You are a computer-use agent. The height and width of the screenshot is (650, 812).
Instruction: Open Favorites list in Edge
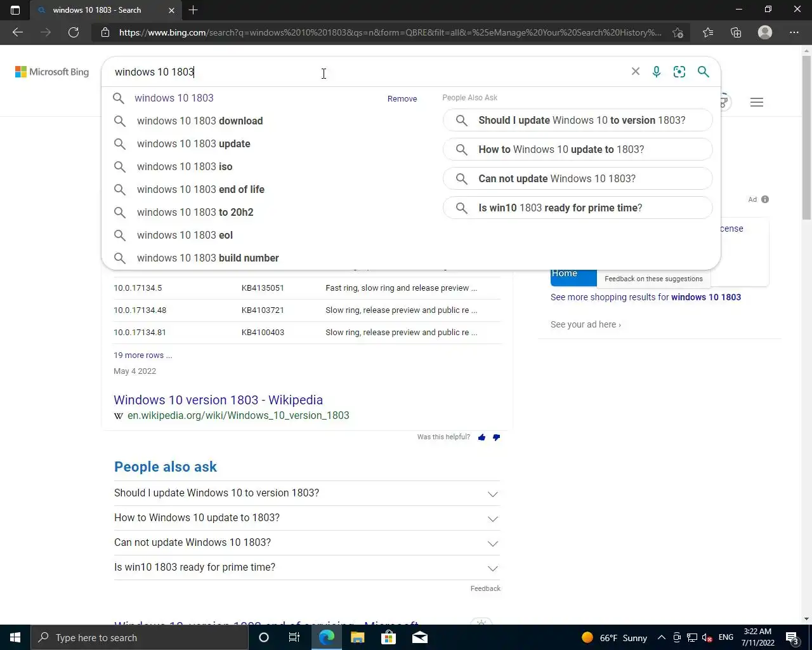tap(708, 32)
